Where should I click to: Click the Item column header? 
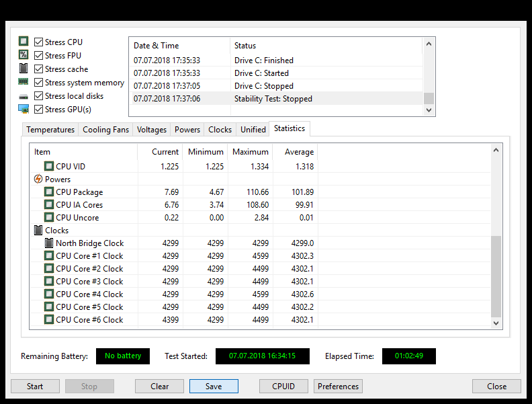[x=83, y=152]
